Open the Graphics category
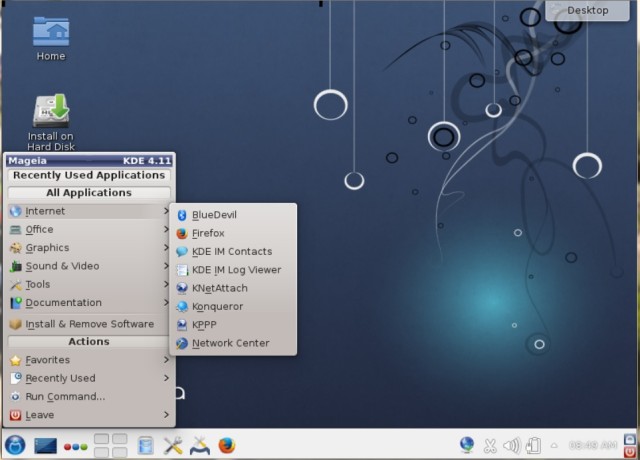This screenshot has width=640, height=460. [x=89, y=248]
